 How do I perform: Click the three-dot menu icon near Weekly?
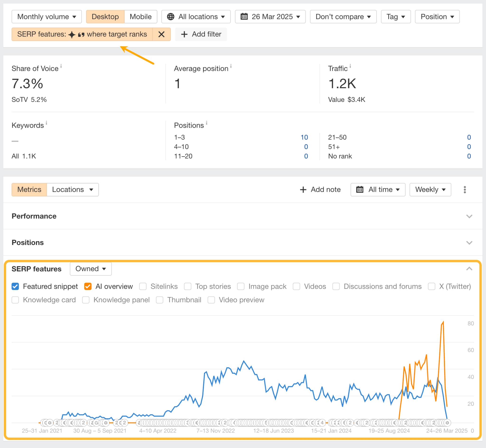(x=465, y=189)
